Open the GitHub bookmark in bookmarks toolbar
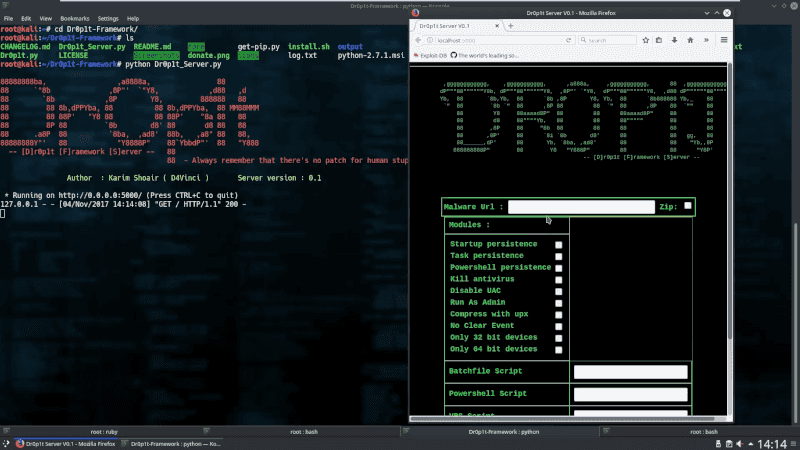Image resolution: width=800 pixels, height=450 pixels. pos(485,55)
